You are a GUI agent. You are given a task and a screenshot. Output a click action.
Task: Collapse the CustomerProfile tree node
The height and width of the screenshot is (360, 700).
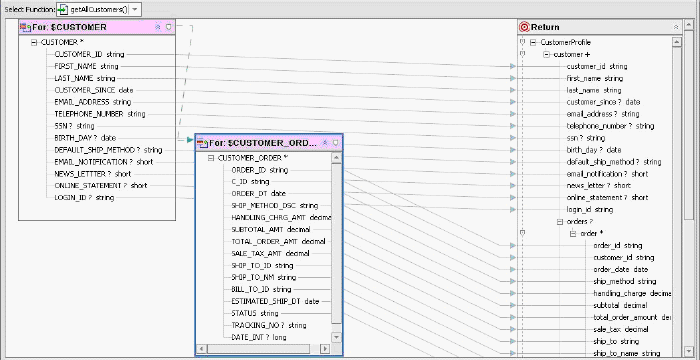(533, 42)
